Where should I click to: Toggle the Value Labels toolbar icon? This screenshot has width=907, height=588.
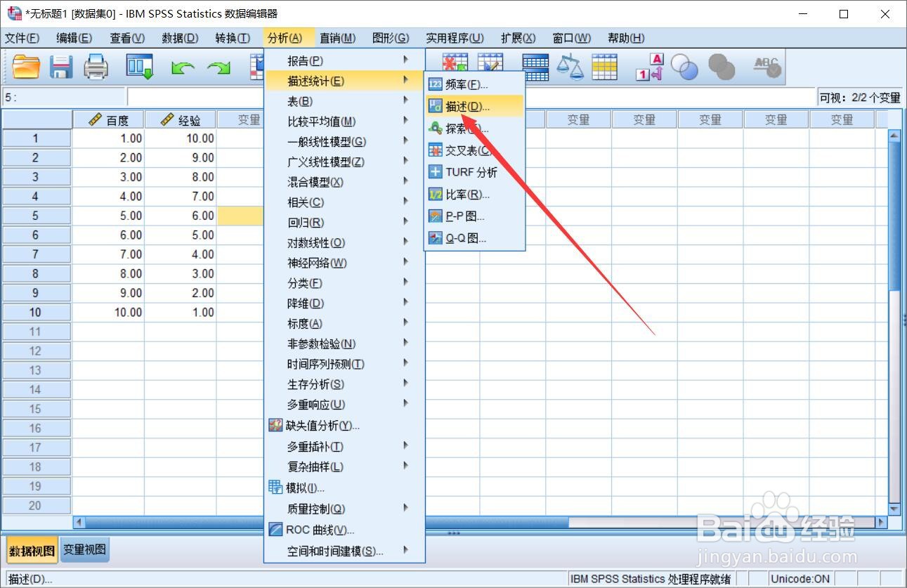[650, 67]
